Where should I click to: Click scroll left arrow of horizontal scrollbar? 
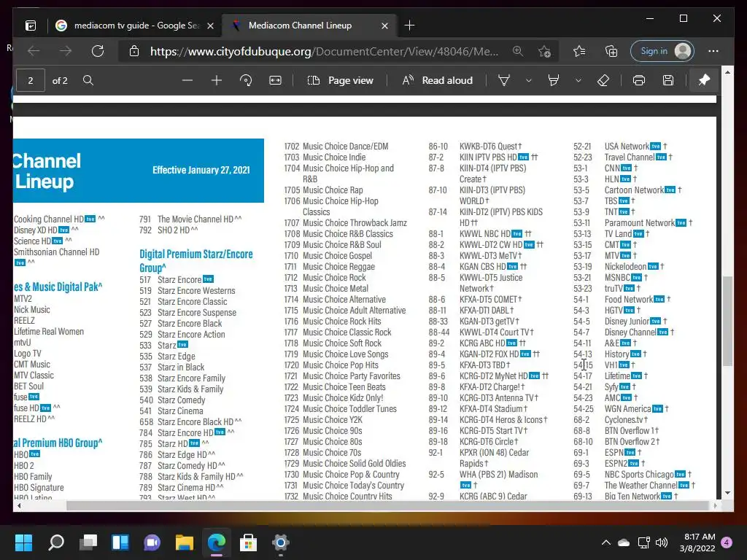18,506
